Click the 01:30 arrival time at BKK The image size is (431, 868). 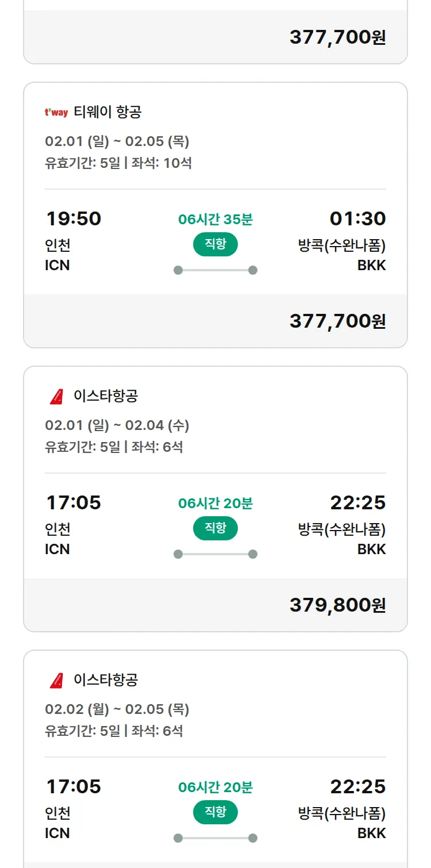(x=357, y=219)
